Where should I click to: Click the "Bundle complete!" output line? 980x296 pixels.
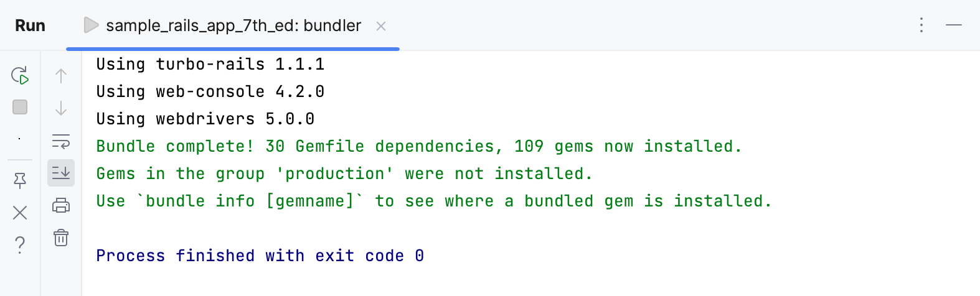pyautogui.click(x=418, y=146)
